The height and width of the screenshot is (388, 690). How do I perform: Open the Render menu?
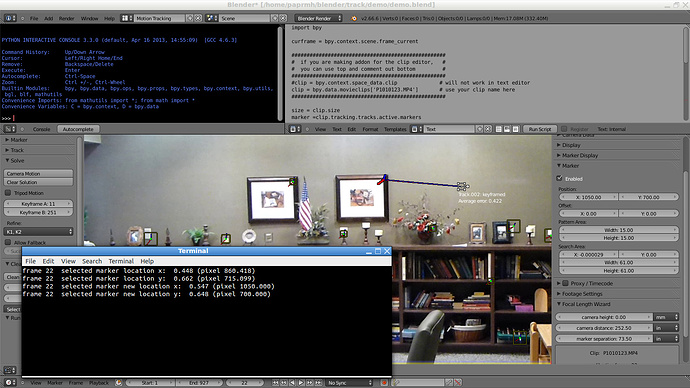[66, 18]
